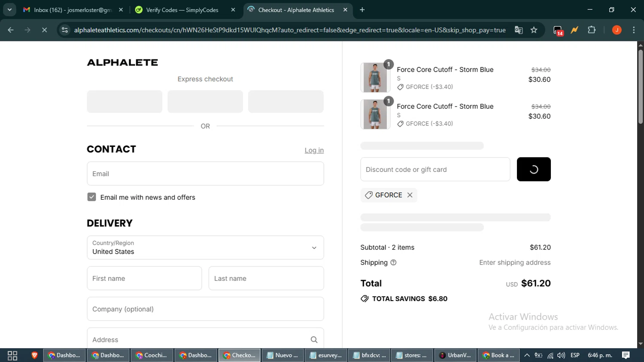Click the middle express checkout button
Image resolution: width=644 pixels, height=362 pixels.
coord(205,101)
